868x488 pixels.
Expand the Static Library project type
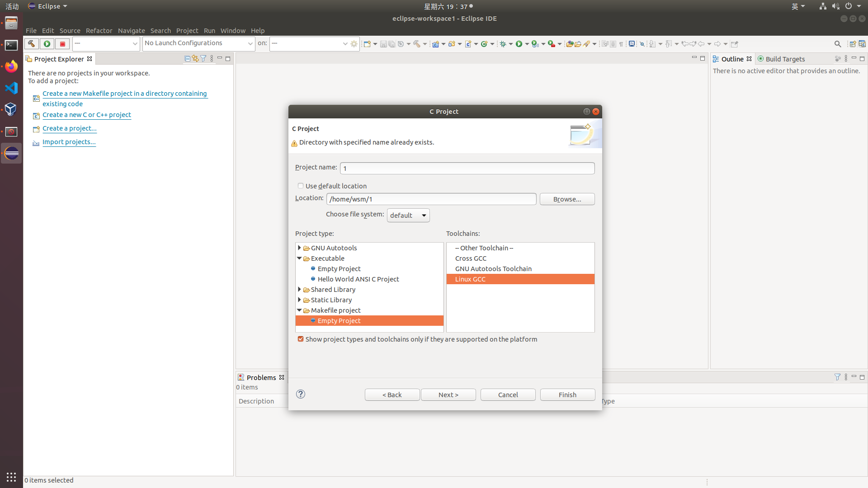299,300
